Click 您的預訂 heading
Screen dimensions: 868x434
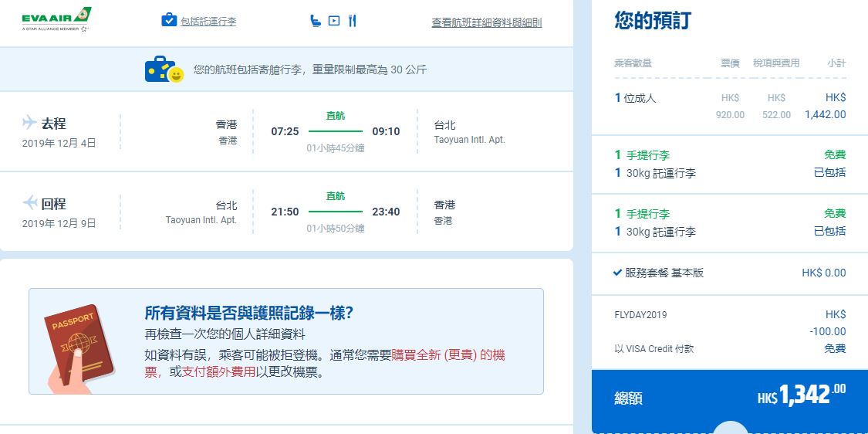point(653,21)
